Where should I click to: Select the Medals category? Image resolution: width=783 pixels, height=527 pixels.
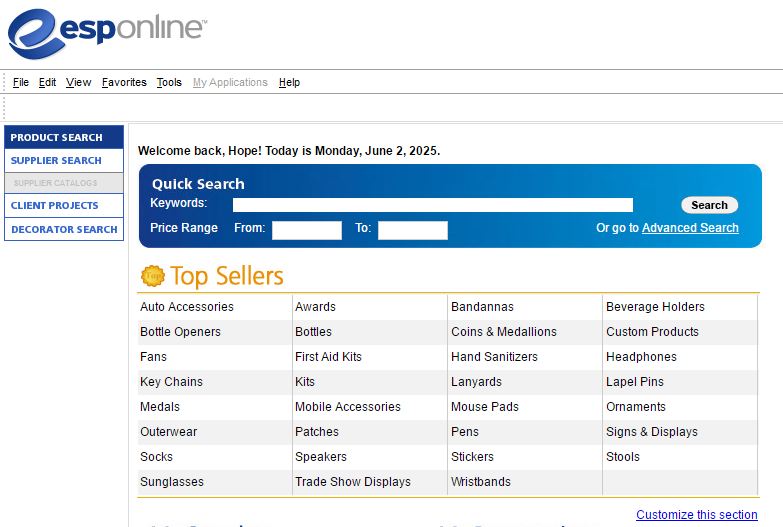pyautogui.click(x=160, y=407)
